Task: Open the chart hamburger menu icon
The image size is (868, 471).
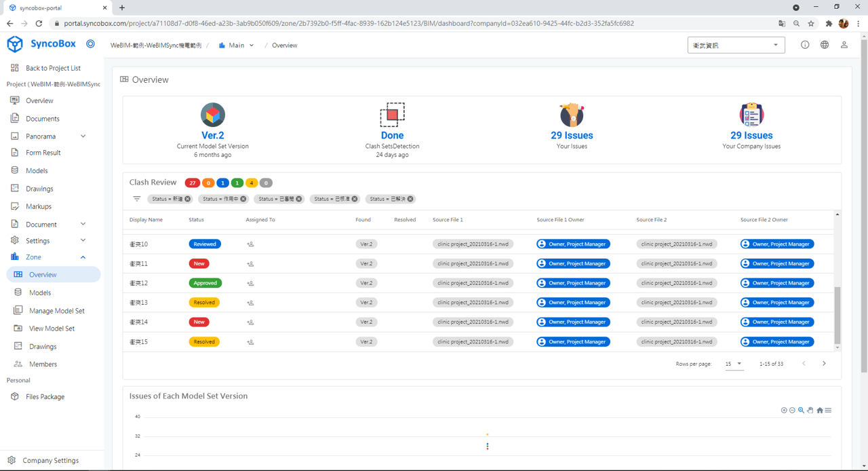Action: [x=828, y=410]
